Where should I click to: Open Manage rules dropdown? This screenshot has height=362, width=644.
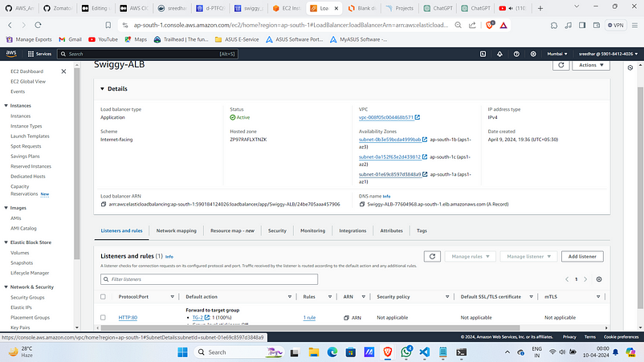click(x=471, y=257)
